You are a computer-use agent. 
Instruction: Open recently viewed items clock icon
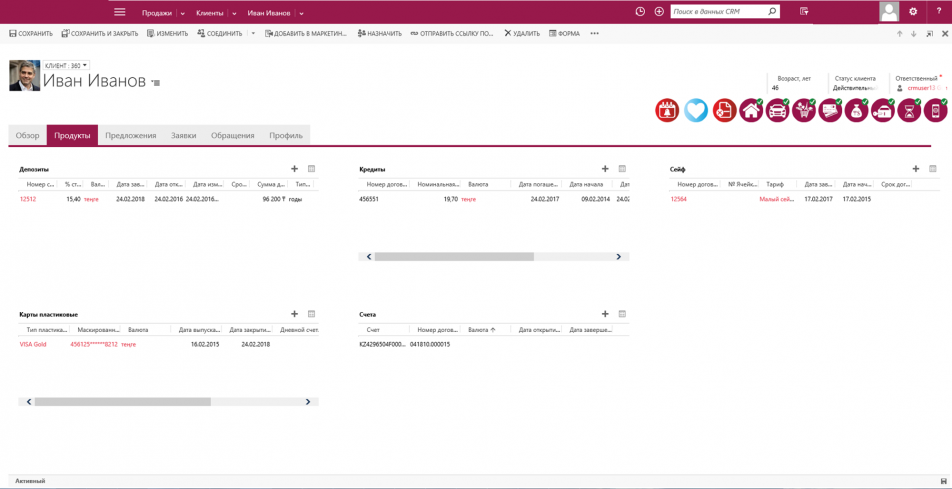pos(640,12)
